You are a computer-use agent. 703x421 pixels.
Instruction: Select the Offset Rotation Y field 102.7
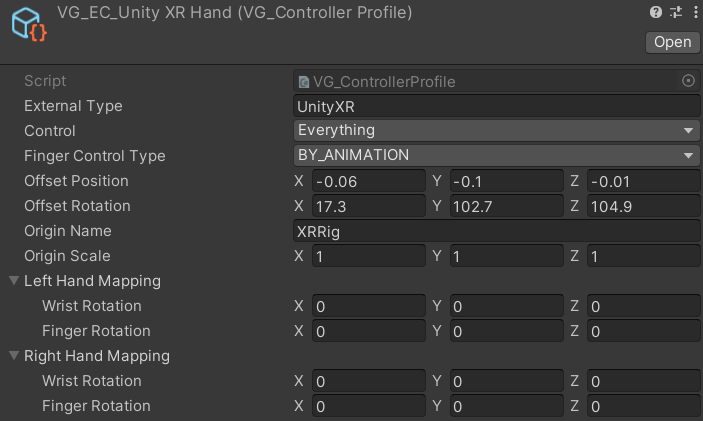[507, 206]
